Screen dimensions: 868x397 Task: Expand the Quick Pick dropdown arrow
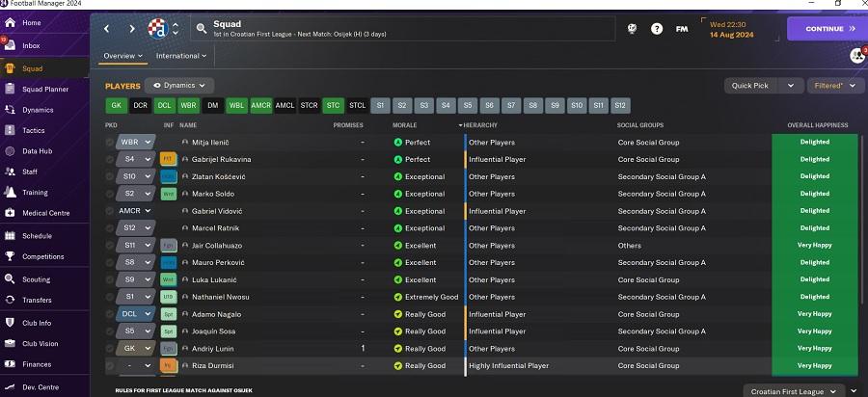[x=791, y=86]
